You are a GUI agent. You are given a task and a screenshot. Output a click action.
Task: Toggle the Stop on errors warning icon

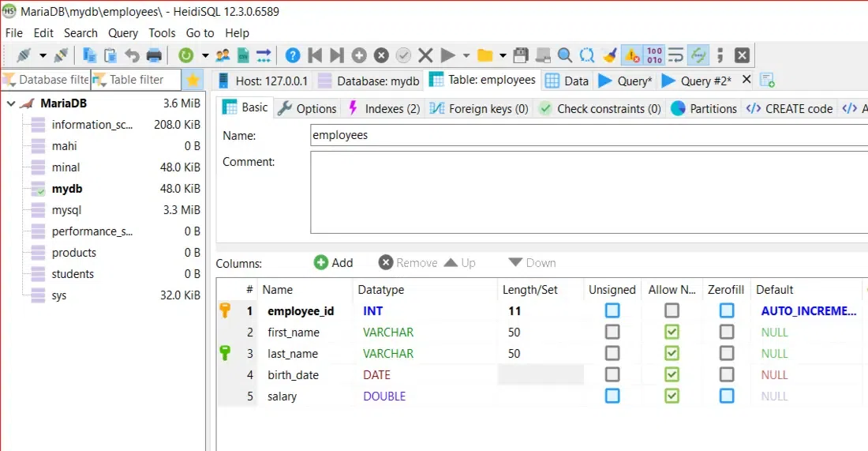(632, 55)
